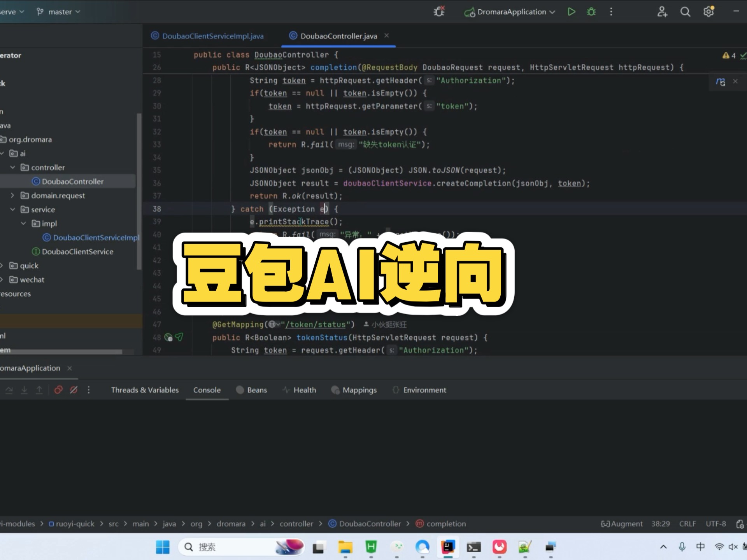This screenshot has width=747, height=560.
Task: Click the gutter icon at line 48
Action: click(168, 338)
